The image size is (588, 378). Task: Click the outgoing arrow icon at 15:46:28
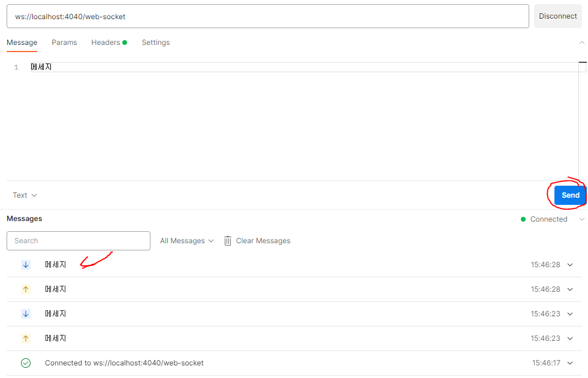click(26, 289)
